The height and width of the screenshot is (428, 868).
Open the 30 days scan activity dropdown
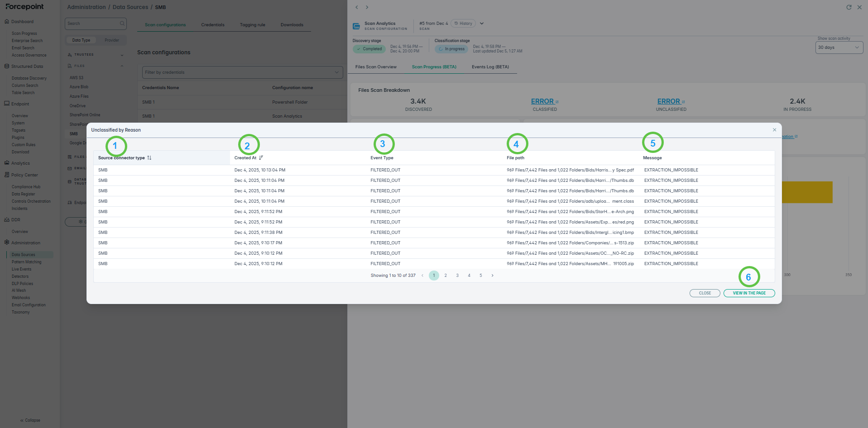839,48
